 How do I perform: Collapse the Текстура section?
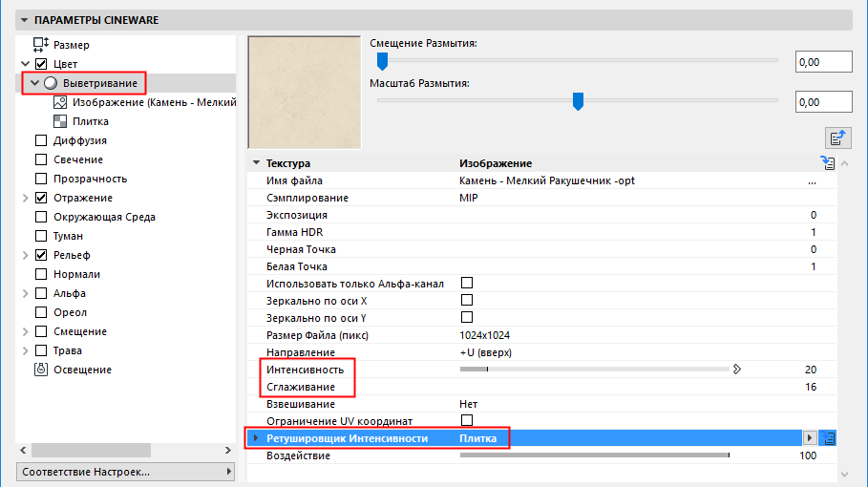coord(256,162)
